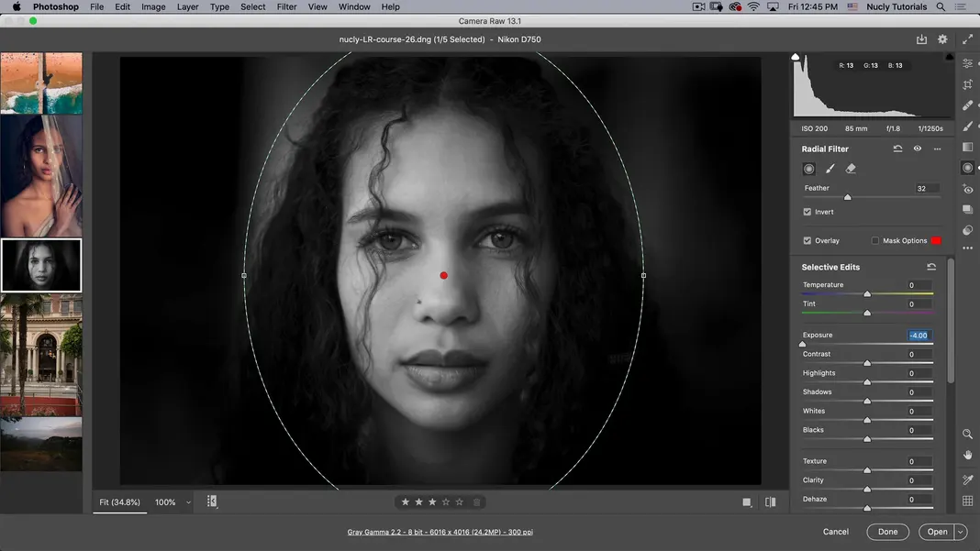Toggle the filmstrip panel icon
The width and height of the screenshot is (980, 551).
point(212,501)
